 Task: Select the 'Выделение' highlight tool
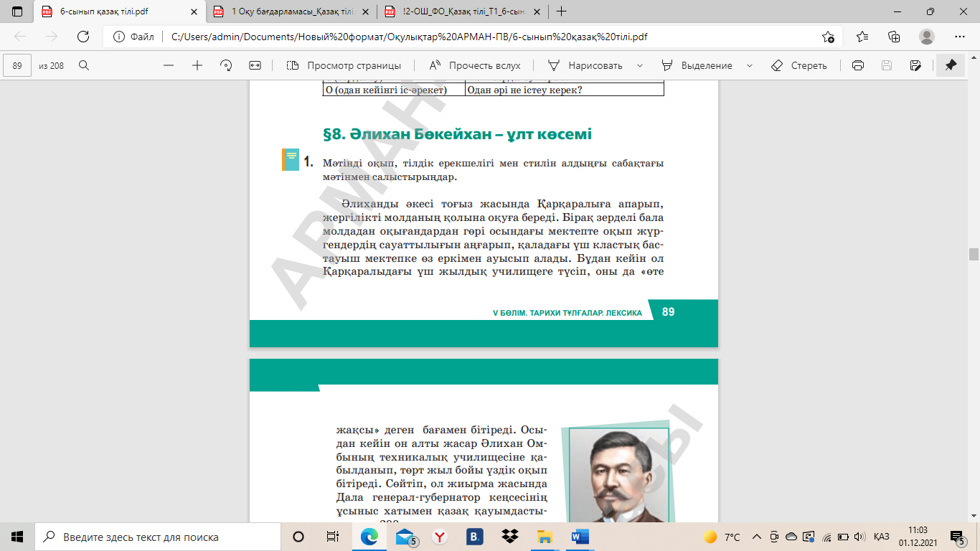(697, 65)
